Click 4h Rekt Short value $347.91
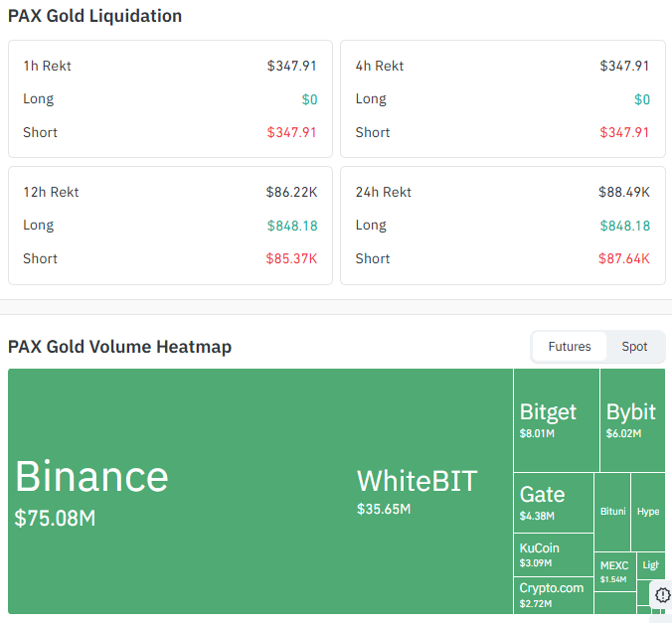Image resolution: width=672 pixels, height=623 pixels. tap(624, 132)
